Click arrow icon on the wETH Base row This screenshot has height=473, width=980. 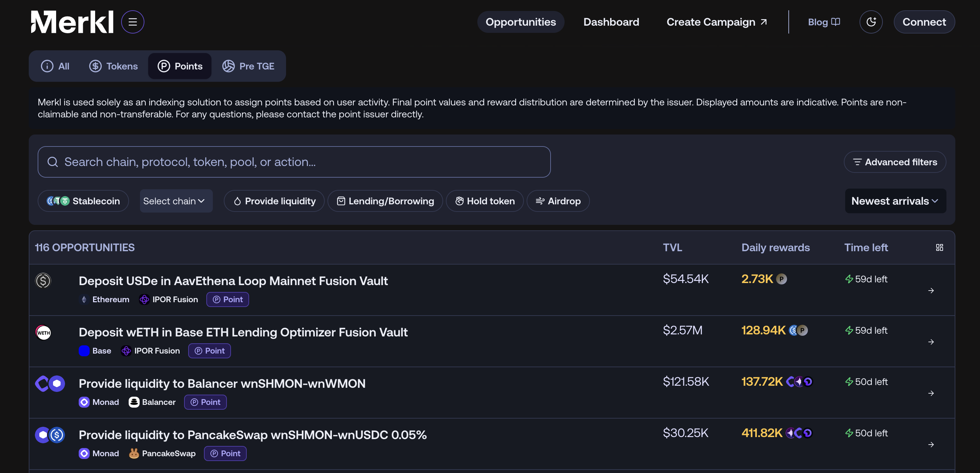(x=930, y=342)
